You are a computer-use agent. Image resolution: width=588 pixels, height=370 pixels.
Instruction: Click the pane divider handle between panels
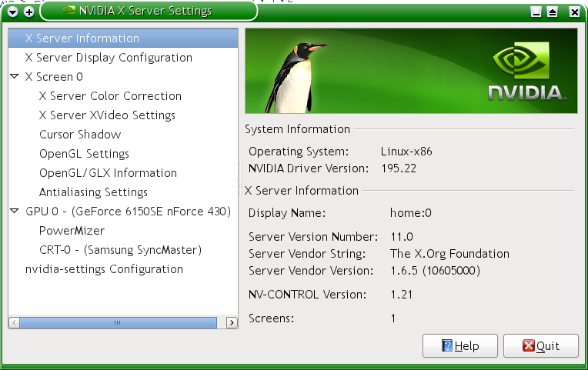(x=241, y=178)
